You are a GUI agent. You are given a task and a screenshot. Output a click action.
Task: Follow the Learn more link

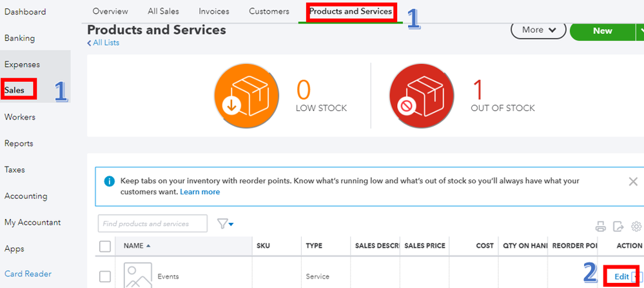pos(200,192)
